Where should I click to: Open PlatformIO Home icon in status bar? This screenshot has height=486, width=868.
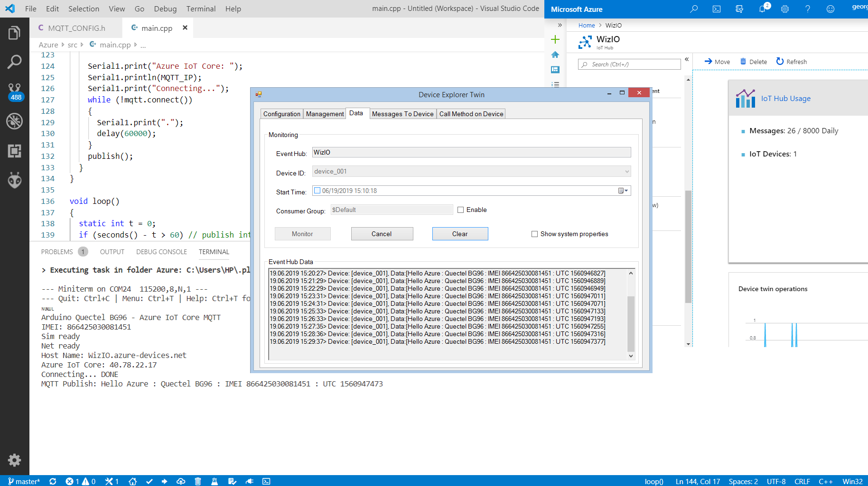[132, 481]
